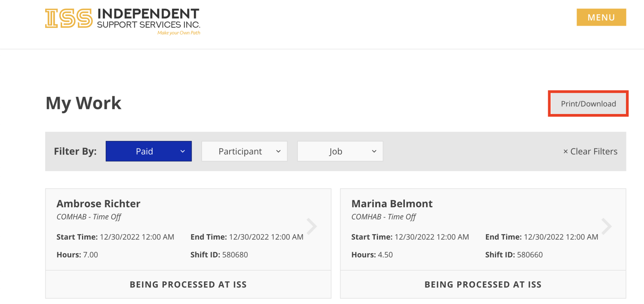The image size is (644, 304).
Task: Click Marina Belmont's Start Time value
Action: [432, 237]
